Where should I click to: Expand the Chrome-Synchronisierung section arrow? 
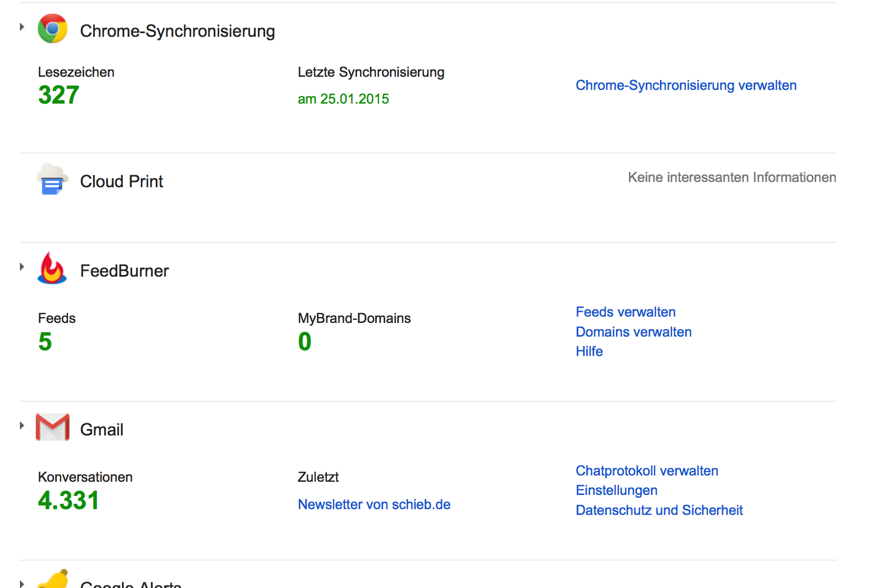point(22,26)
